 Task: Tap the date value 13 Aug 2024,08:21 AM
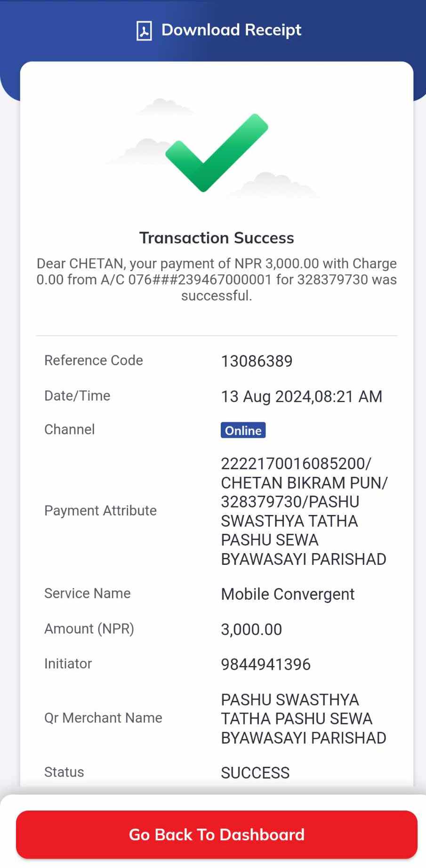(301, 396)
